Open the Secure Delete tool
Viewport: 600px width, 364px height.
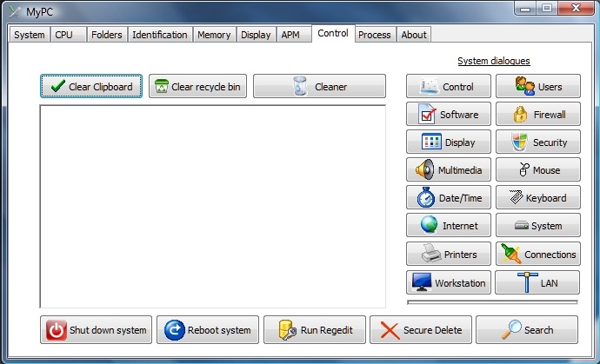[421, 330]
